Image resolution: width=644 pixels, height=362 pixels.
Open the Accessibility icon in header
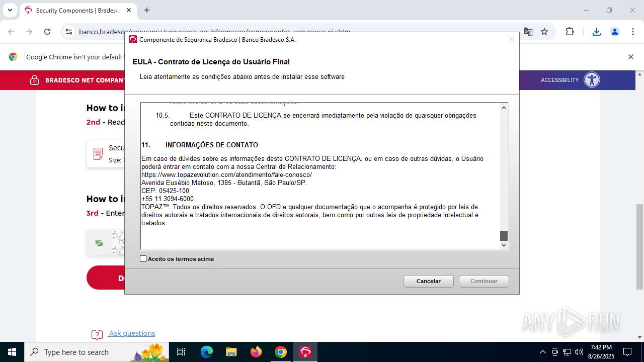coord(592,80)
